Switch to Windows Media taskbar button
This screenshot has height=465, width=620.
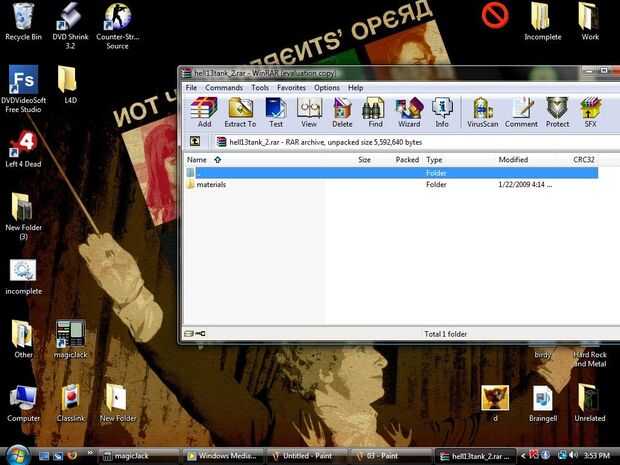point(223,456)
